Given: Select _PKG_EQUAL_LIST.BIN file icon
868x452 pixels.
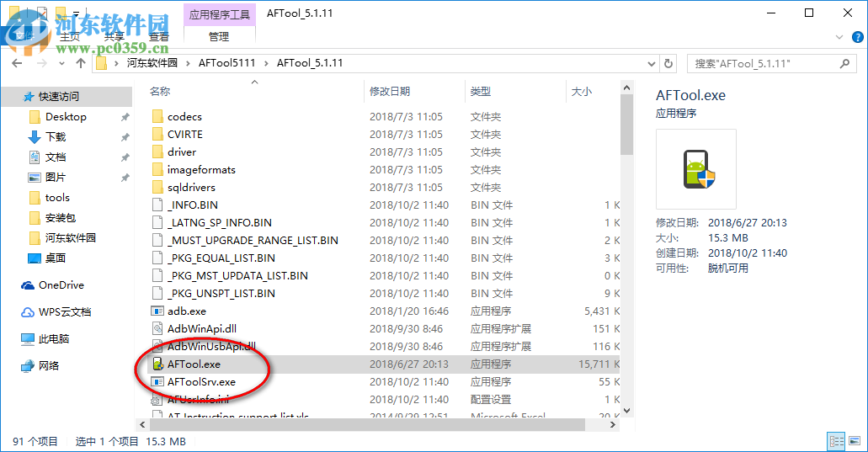Looking at the screenshot, I should click(157, 258).
